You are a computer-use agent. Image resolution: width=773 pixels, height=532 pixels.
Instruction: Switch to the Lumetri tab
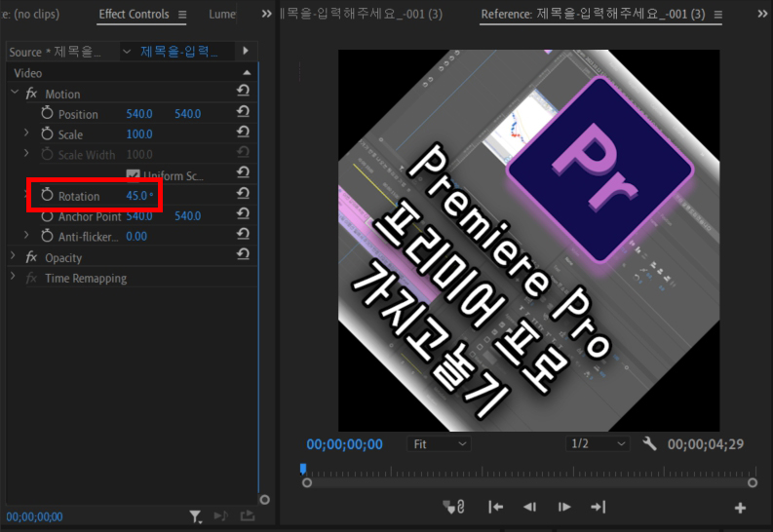pyautogui.click(x=222, y=15)
